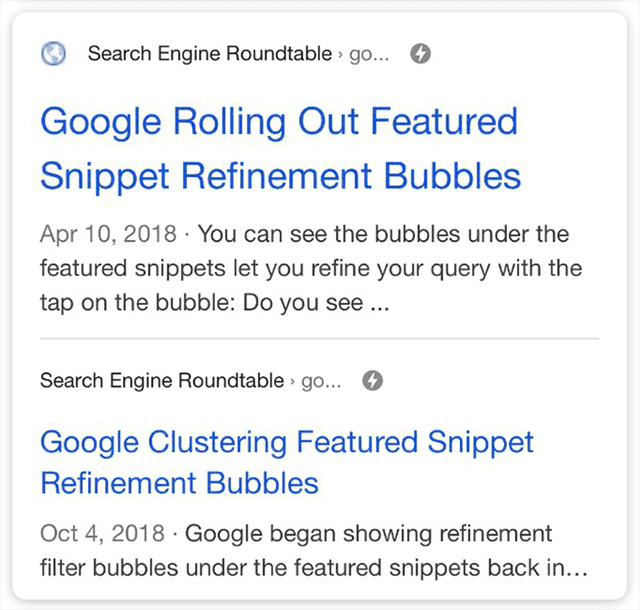Click the AMP lightning icon on the second result
This screenshot has height=610, width=640.
pos(373,381)
